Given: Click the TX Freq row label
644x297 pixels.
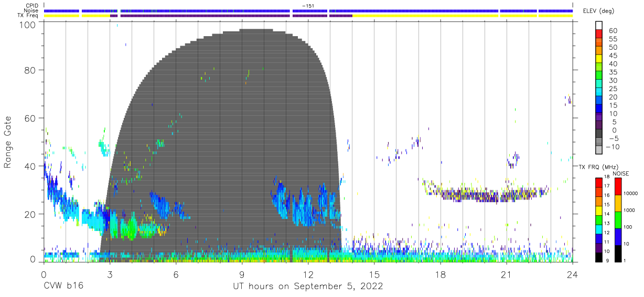Looking at the screenshot, I should tap(28, 16).
